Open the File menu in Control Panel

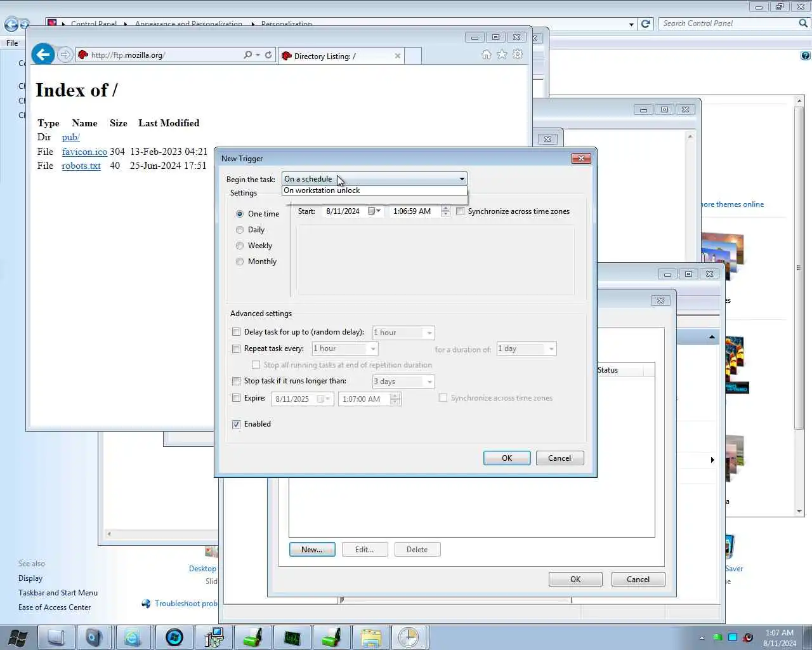pyautogui.click(x=12, y=43)
